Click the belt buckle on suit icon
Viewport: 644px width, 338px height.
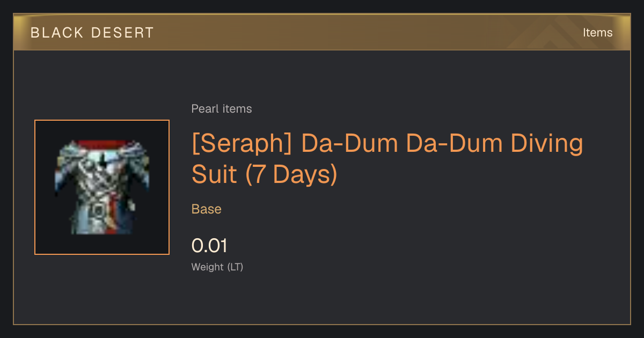98,210
